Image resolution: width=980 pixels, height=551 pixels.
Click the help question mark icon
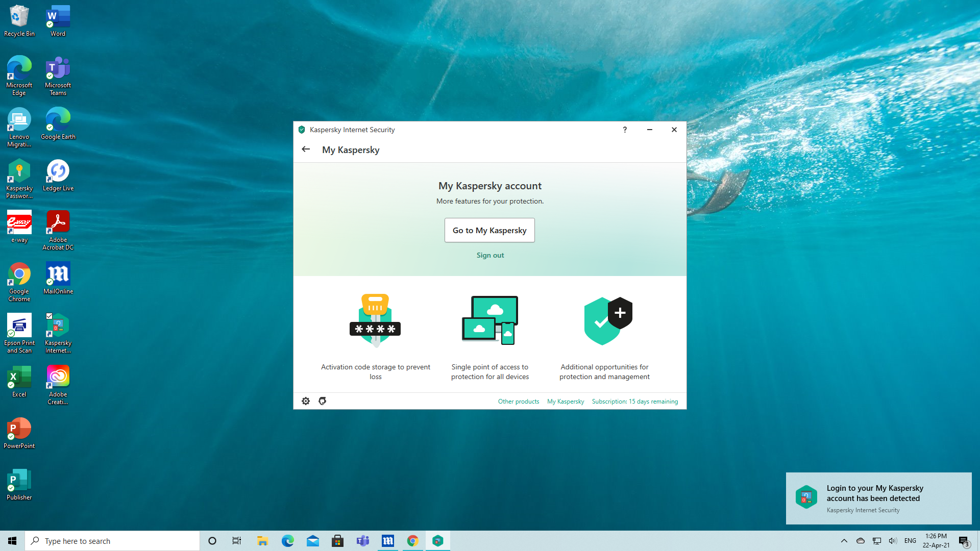point(625,130)
